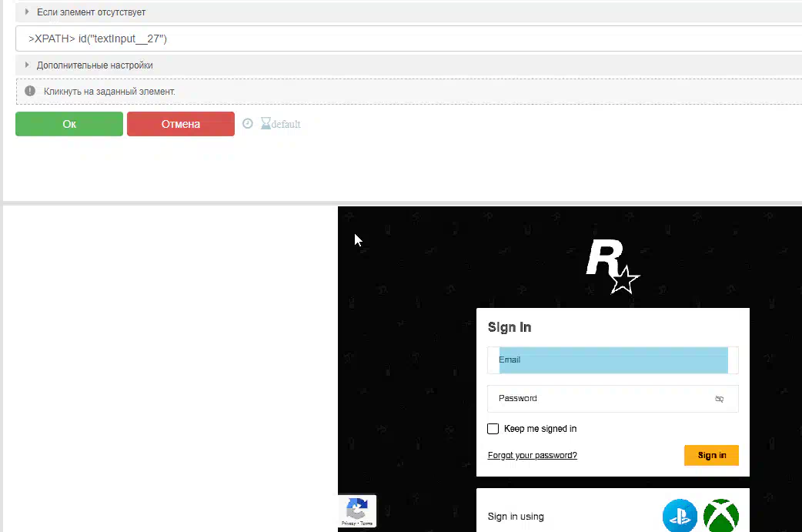Click the Rockstar Games logo

click(613, 266)
